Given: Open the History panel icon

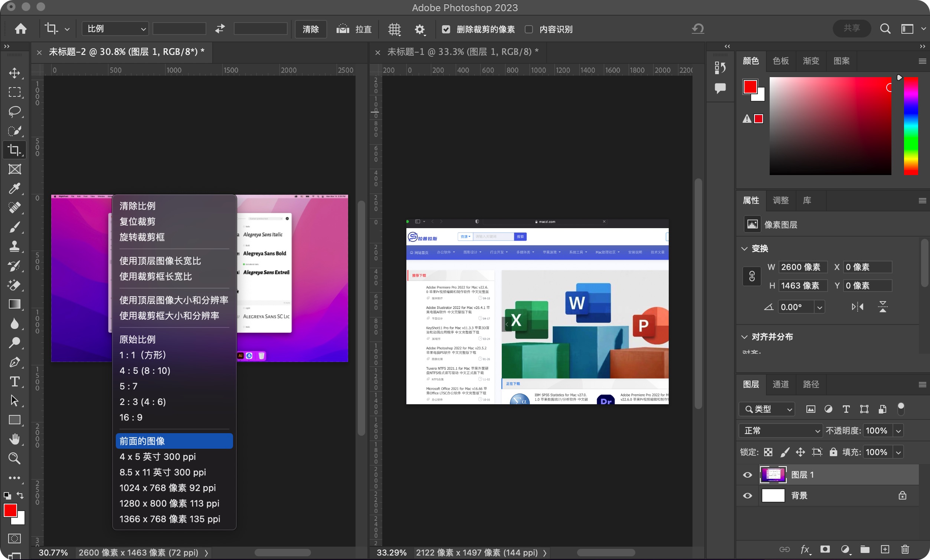Looking at the screenshot, I should point(720,68).
